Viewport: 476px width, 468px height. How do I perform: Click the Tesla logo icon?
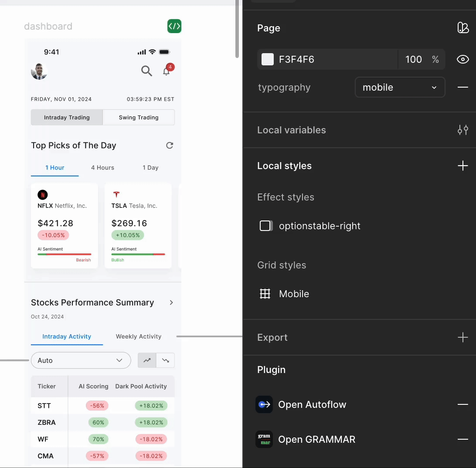(116, 194)
